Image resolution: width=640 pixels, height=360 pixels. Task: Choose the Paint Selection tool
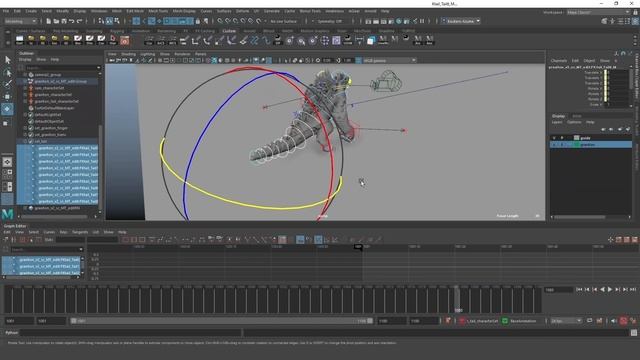7,84
